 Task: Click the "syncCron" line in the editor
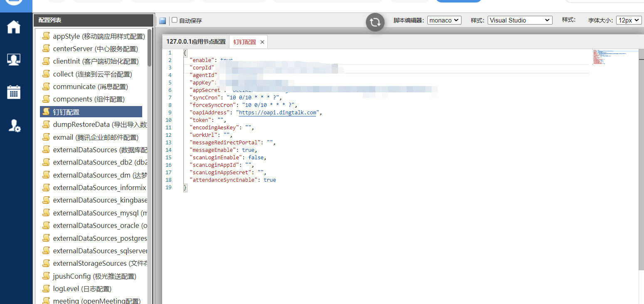pos(235,98)
